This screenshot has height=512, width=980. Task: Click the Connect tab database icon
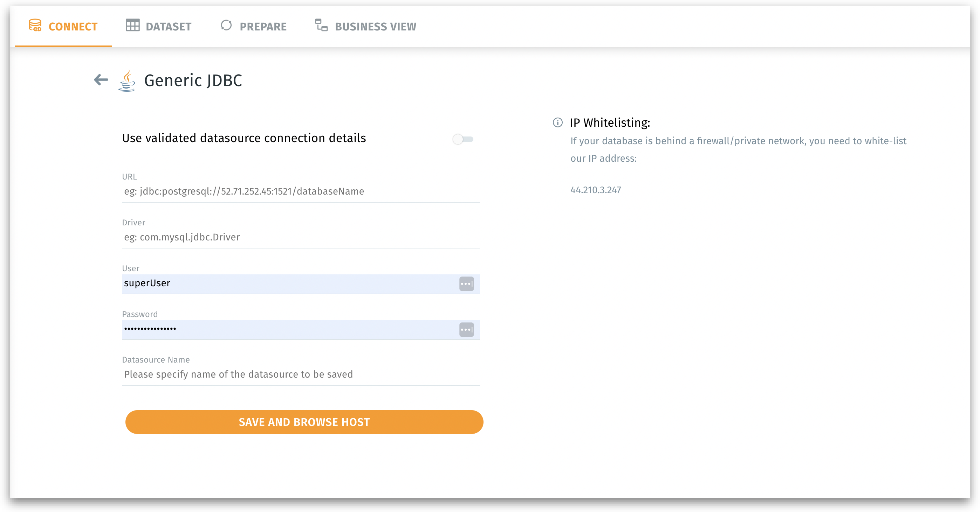35,26
